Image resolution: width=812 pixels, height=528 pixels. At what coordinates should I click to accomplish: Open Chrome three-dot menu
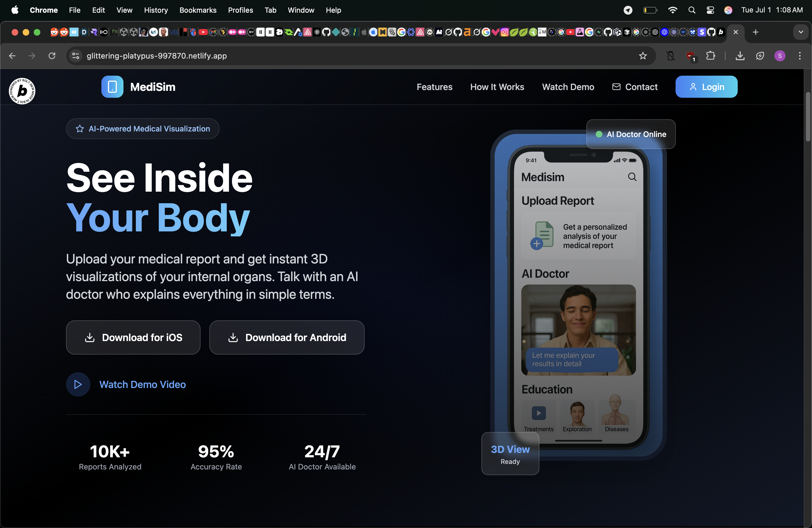(799, 56)
